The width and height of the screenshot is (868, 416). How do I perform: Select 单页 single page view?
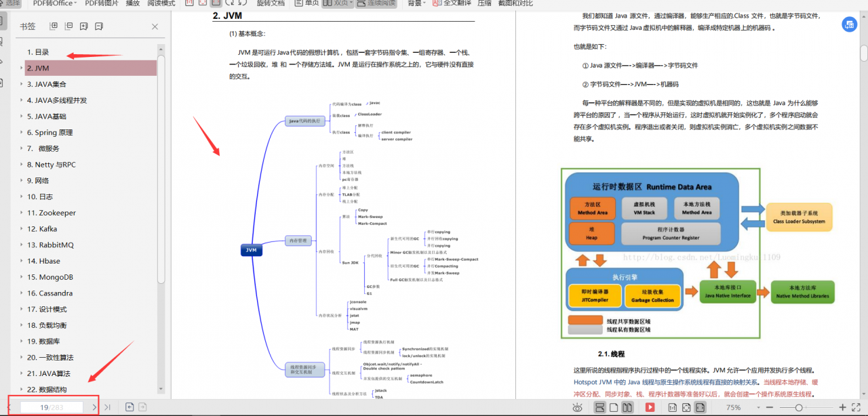[307, 3]
